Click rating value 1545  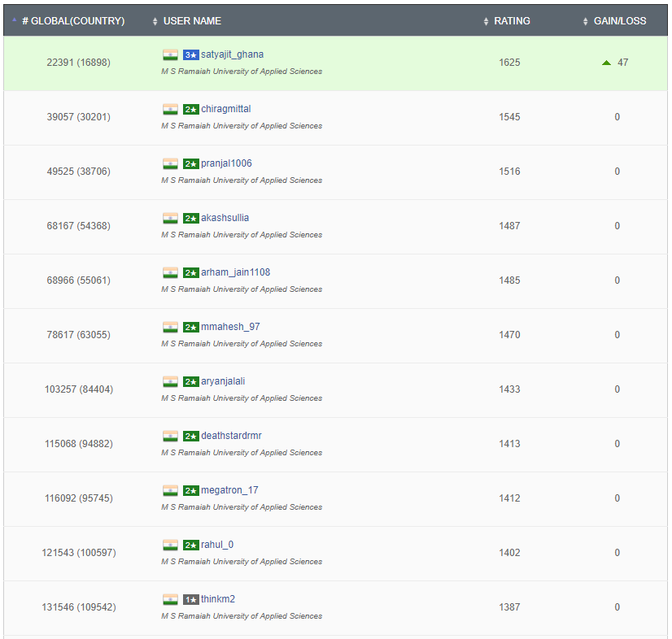coord(509,117)
